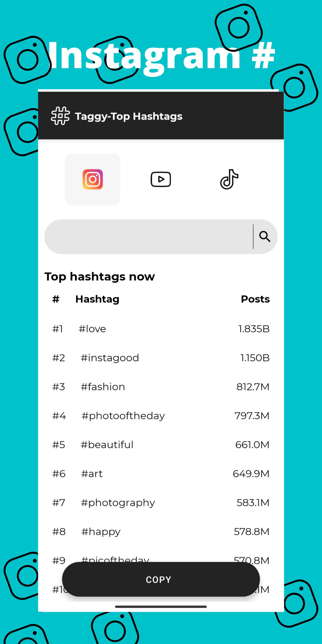Select the #love hashtag row
Viewport: 322px width, 644px height.
pos(161,329)
